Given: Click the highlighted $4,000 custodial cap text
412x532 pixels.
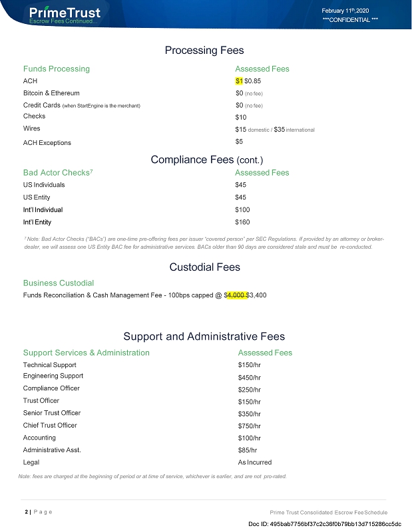Looking at the screenshot, I should [x=237, y=295].
